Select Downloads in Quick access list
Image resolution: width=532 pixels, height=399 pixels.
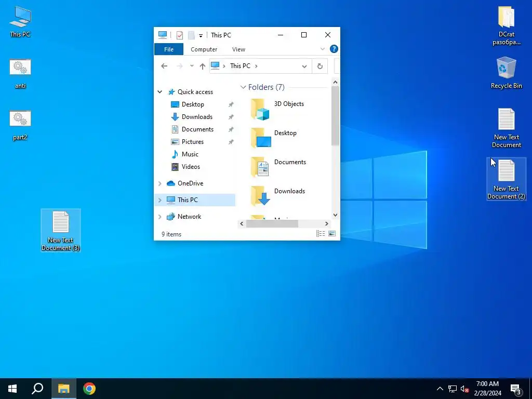click(197, 117)
